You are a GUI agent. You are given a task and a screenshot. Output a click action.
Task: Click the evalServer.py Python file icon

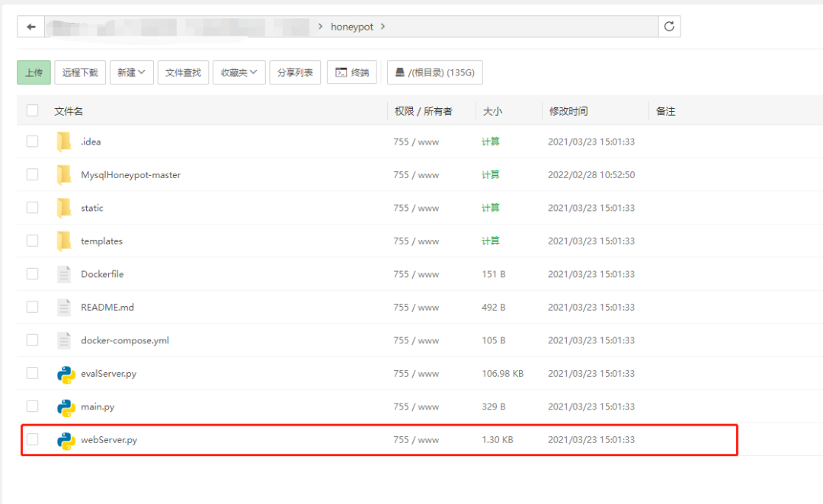coord(66,374)
